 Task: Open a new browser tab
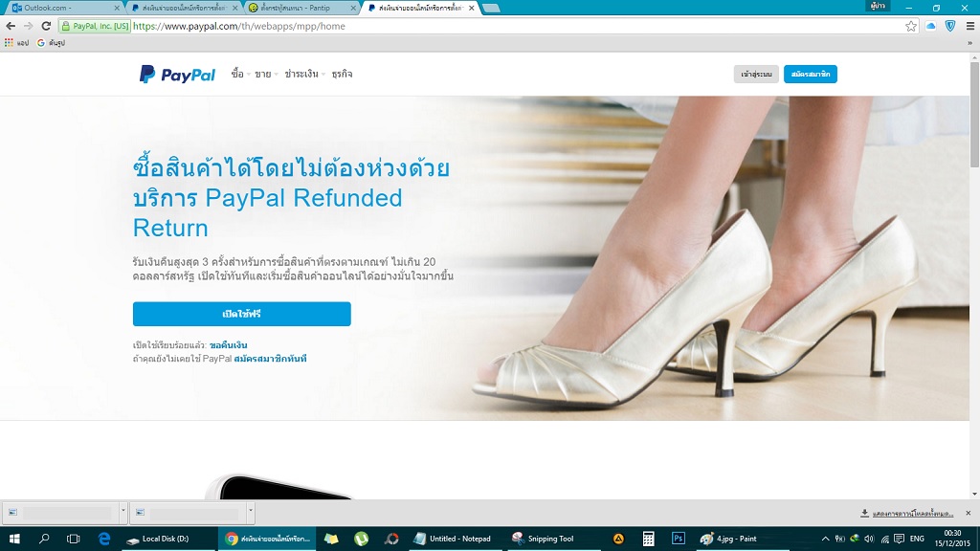[491, 8]
